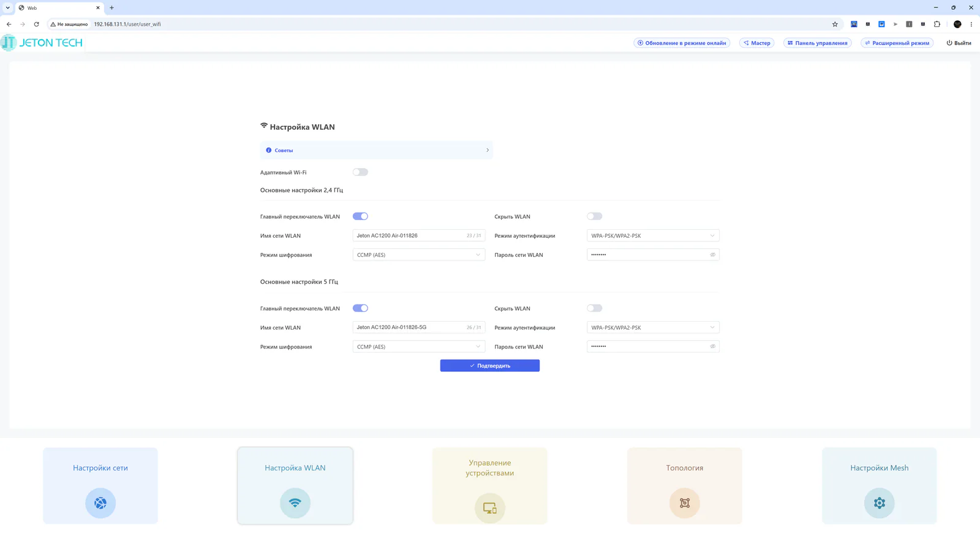
Task: Click the Wi-Fi icon in Настройка WLAN card
Action: [x=295, y=503]
